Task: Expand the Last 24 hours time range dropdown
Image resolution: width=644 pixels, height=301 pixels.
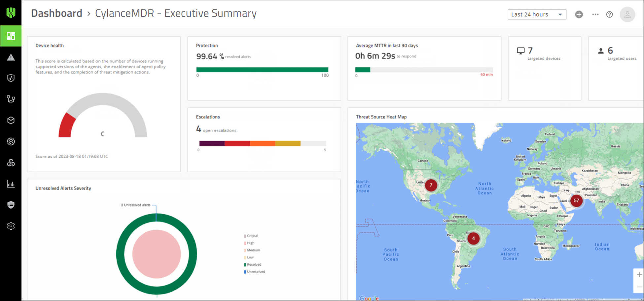Action: (537, 15)
